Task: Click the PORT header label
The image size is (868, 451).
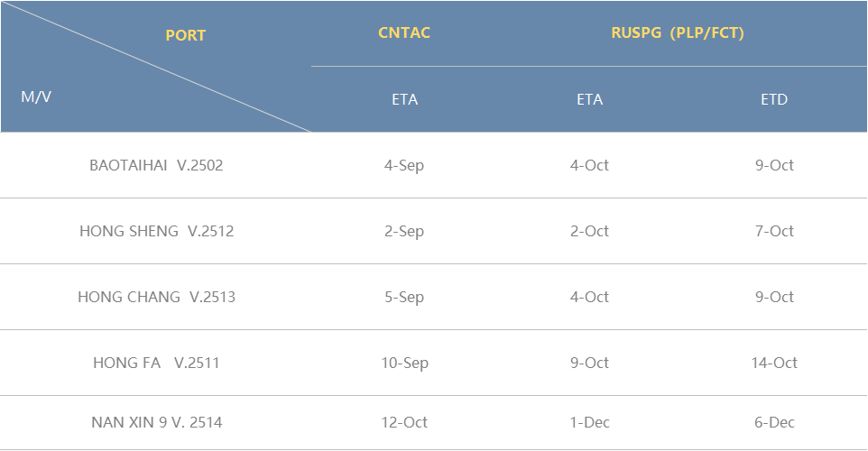Action: click(x=186, y=35)
